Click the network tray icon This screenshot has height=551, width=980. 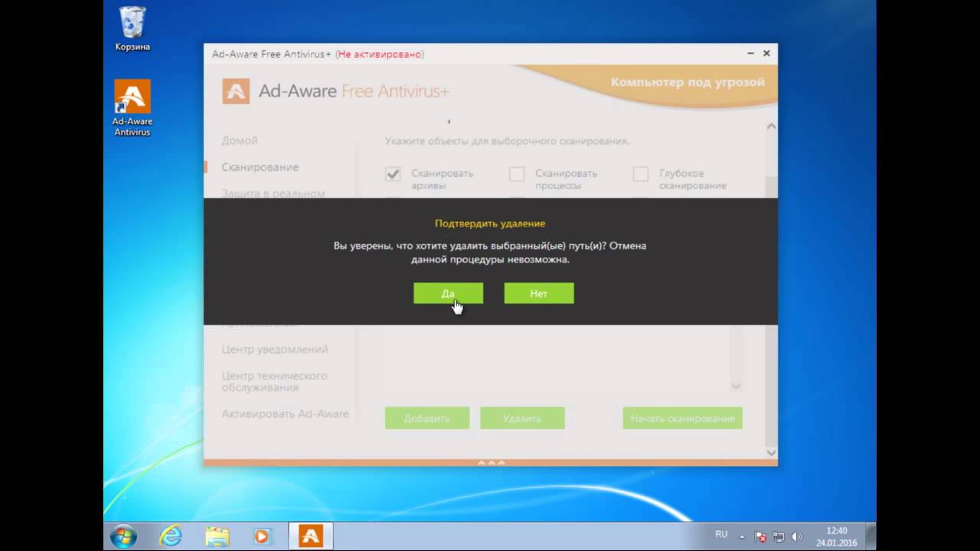[779, 536]
